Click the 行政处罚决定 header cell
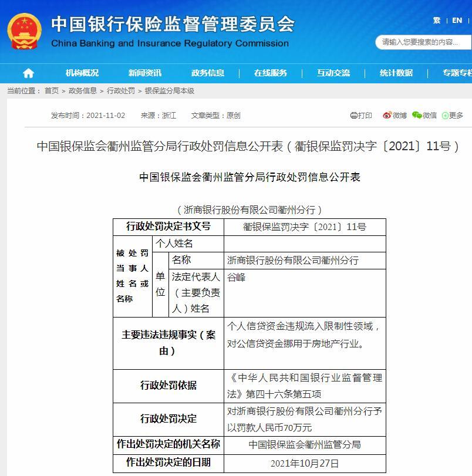 point(168,420)
